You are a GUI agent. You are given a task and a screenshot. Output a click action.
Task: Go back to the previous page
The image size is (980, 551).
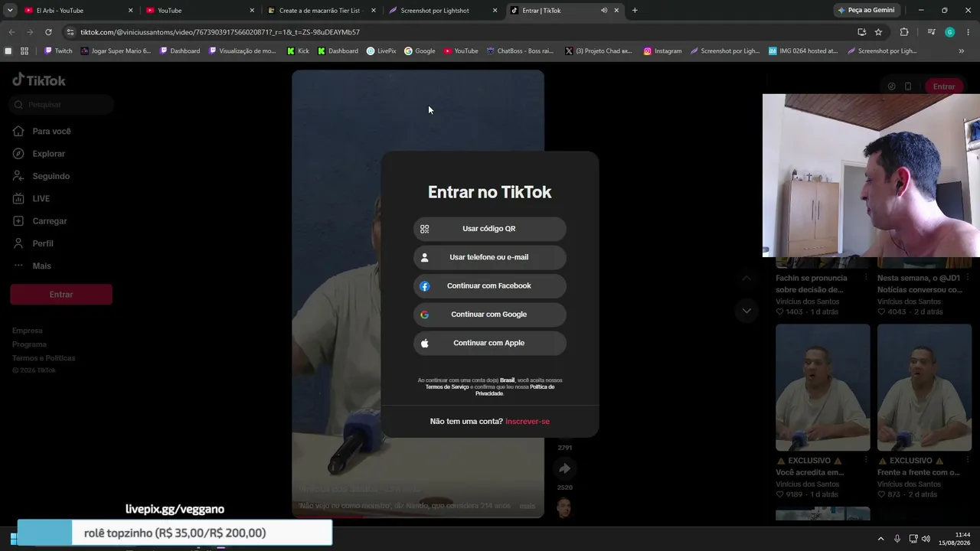11,32
